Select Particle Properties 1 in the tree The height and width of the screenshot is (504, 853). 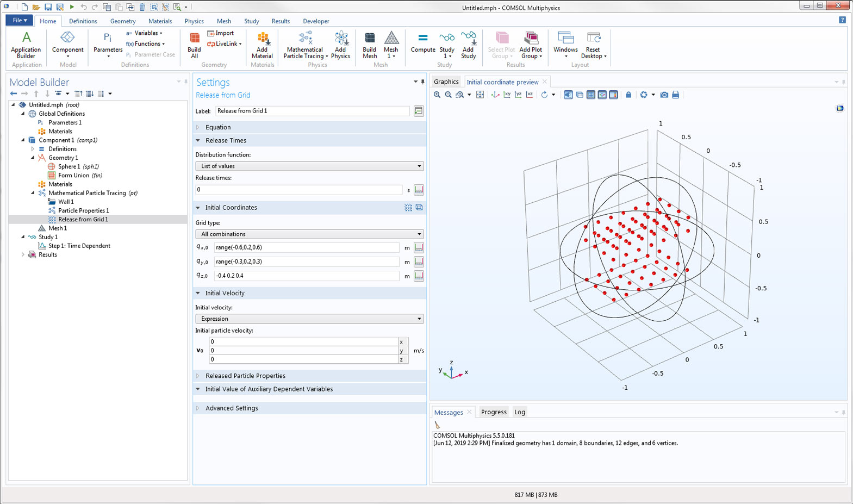(x=83, y=210)
